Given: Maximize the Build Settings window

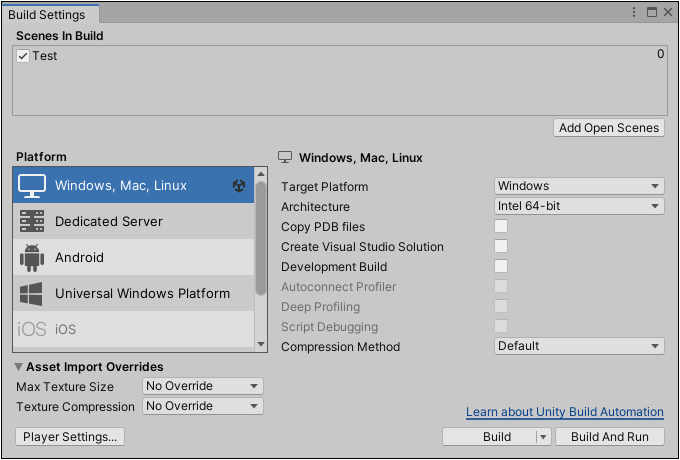Looking at the screenshot, I should click(x=651, y=12).
